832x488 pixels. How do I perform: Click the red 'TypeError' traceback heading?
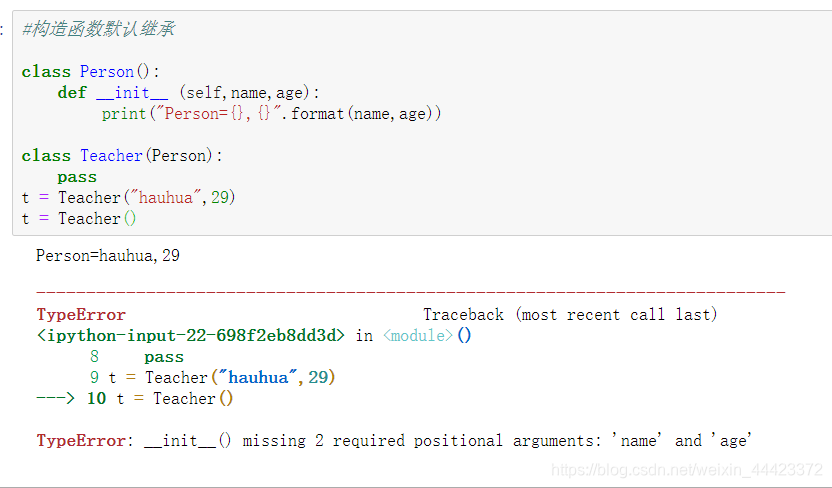click(81, 315)
